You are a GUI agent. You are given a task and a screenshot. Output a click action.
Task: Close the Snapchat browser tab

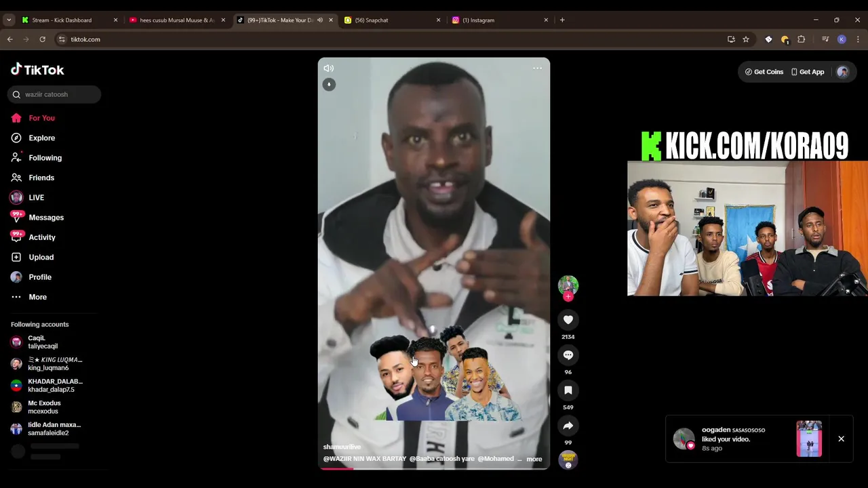point(438,20)
